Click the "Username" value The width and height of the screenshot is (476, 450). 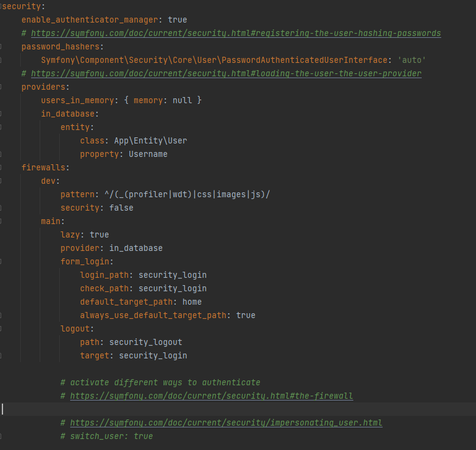point(148,154)
